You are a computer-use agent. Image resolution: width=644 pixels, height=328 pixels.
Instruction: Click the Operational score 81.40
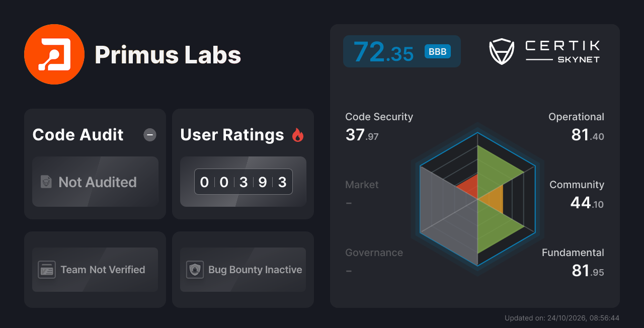[x=588, y=135]
